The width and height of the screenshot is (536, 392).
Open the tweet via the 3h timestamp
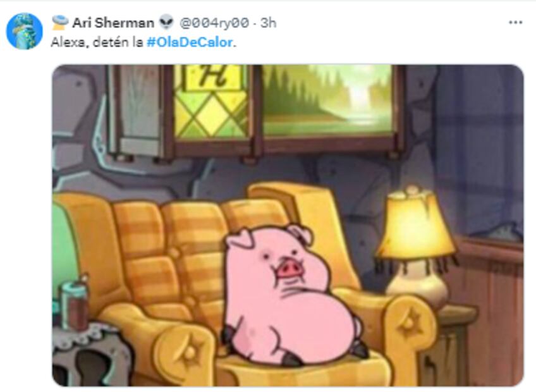(269, 23)
